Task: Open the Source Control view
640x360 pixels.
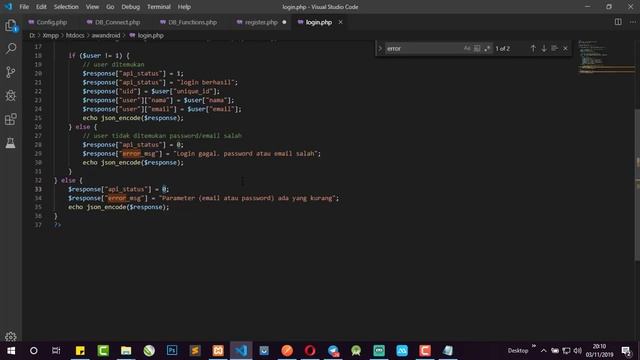Action: (x=11, y=72)
